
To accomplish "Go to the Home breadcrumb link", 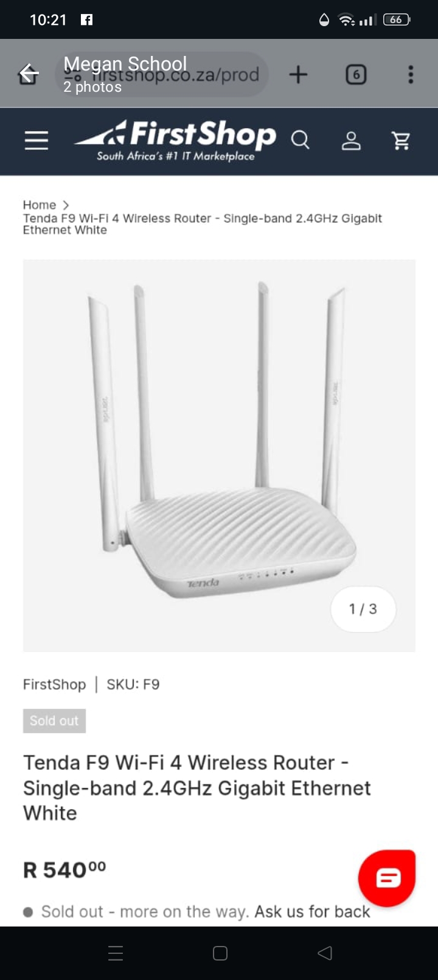I will click(x=40, y=205).
